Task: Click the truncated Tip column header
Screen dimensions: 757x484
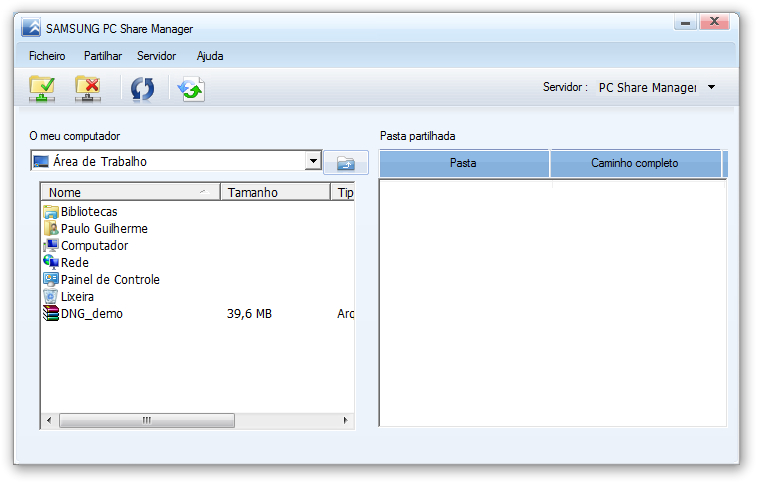Action: coord(343,192)
